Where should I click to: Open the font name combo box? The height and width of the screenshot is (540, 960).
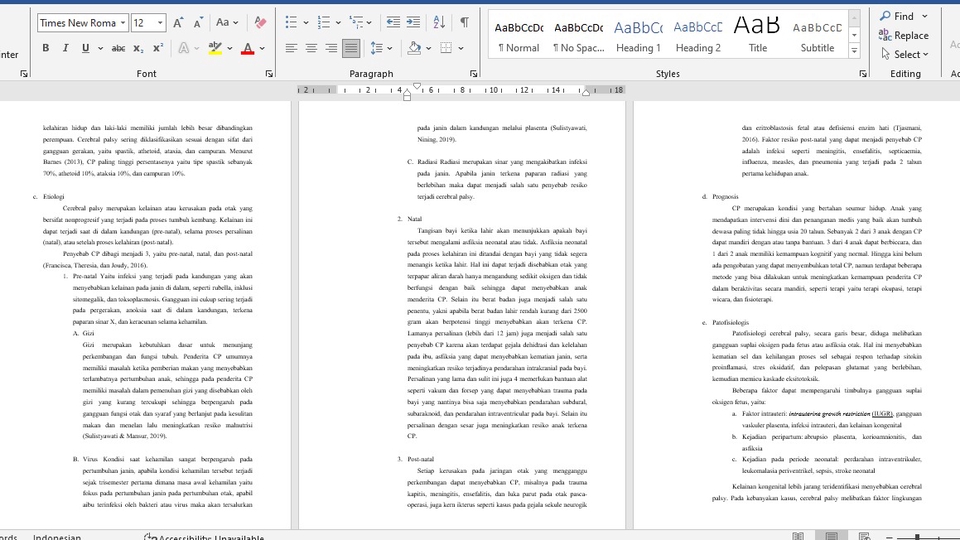point(83,23)
